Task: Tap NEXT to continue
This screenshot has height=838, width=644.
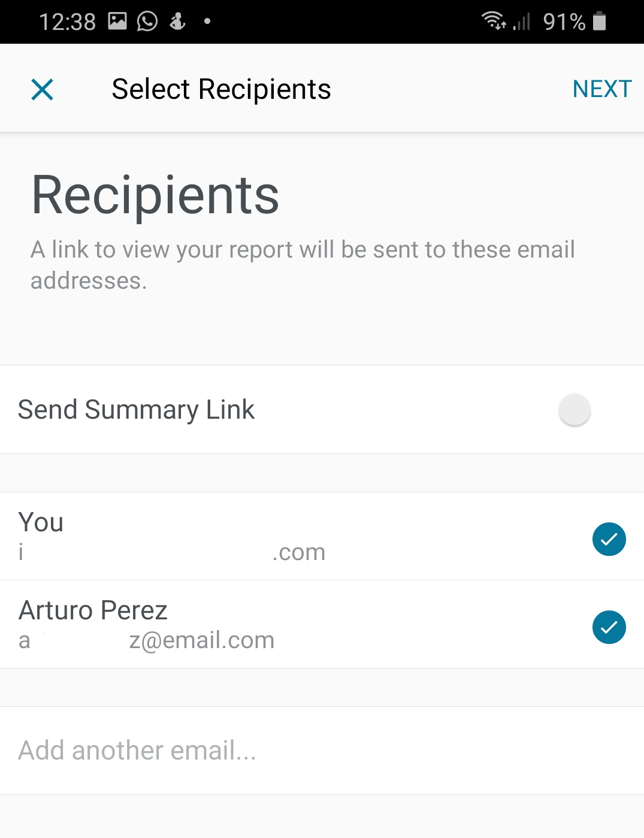Action: coord(601,89)
